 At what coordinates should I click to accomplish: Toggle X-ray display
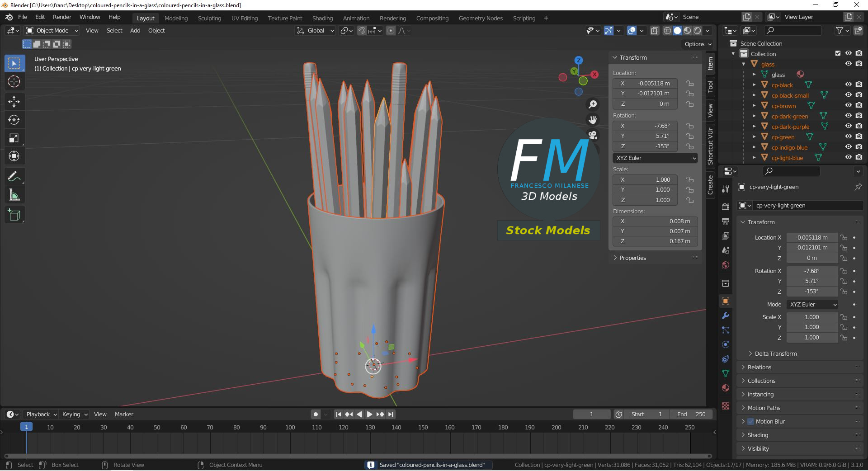(654, 31)
